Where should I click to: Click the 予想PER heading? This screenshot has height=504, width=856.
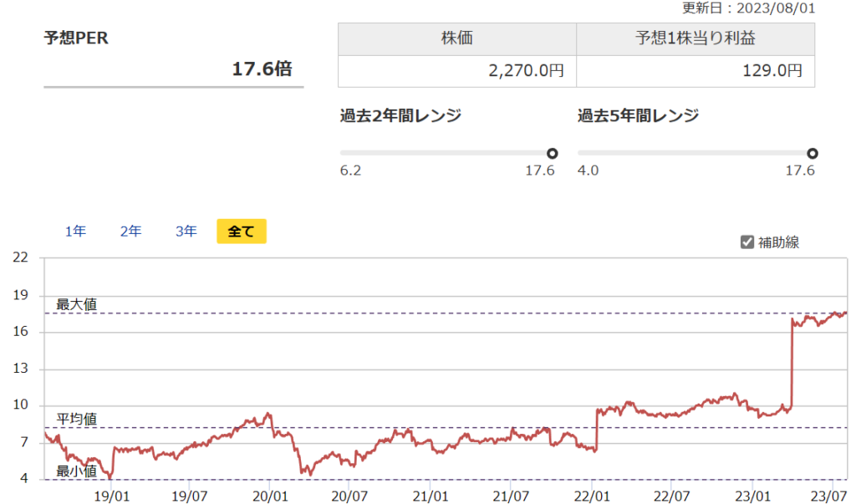tap(76, 38)
